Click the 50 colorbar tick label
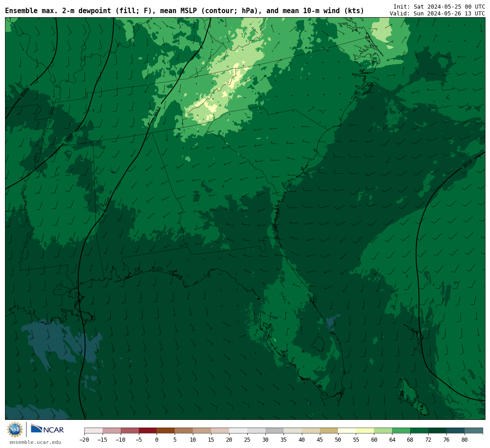Viewport: 490px width, 448px height. point(338,440)
